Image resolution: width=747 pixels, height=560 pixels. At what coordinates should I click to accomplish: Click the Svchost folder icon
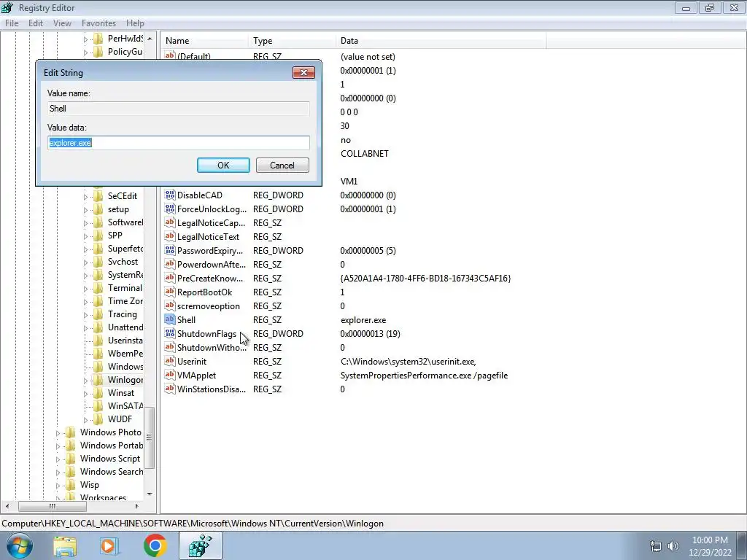pos(98,262)
